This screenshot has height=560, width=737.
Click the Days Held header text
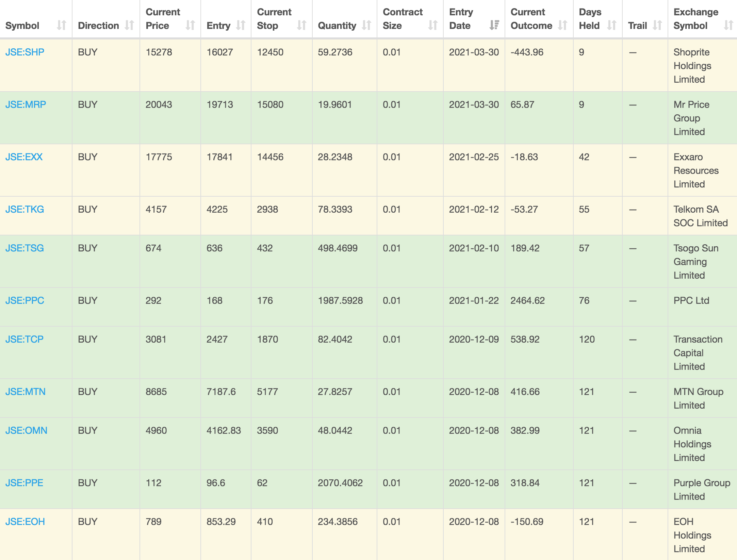[x=590, y=19]
